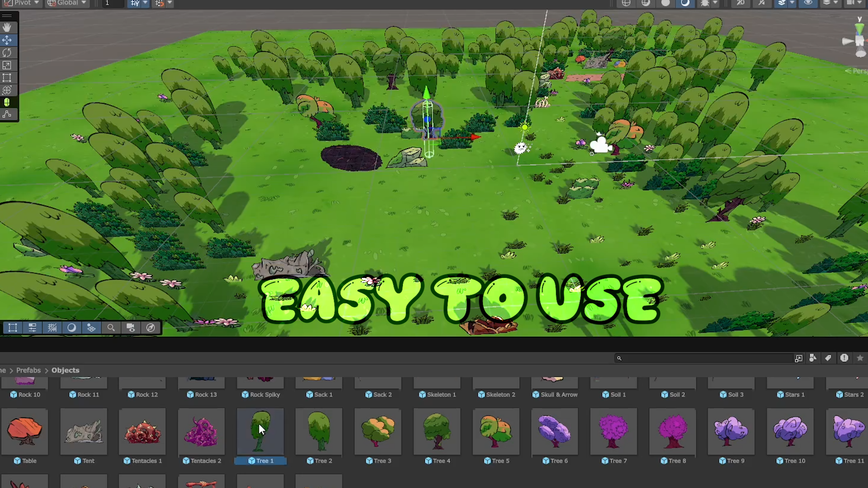Select the Rect transform tool

[x=7, y=78]
